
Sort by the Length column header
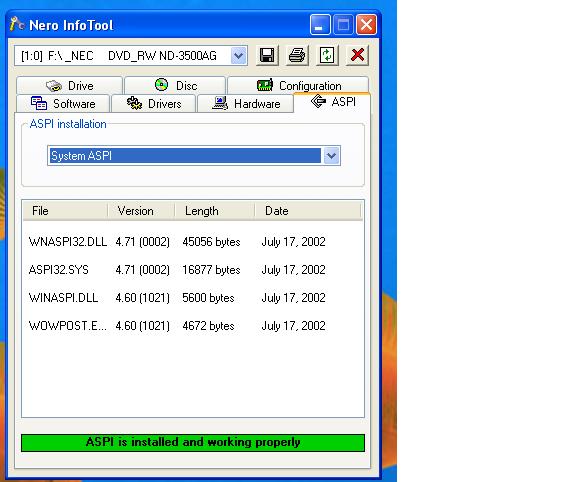tap(215, 211)
